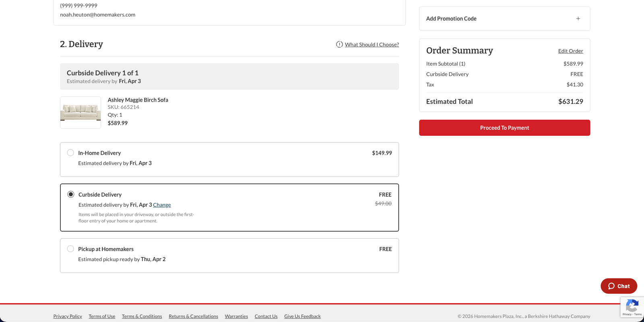Select the In-Home Delivery radio option
This screenshot has width=644, height=322.
pyautogui.click(x=70, y=153)
